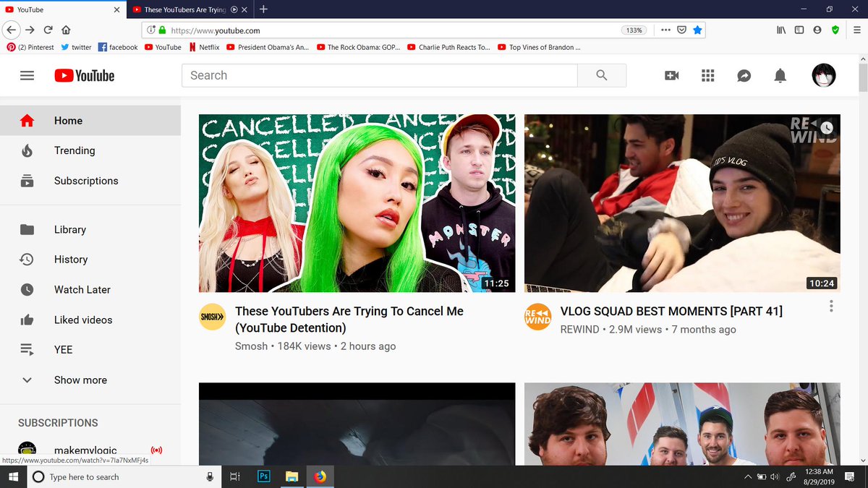Select Trending in the sidebar

pos(90,150)
